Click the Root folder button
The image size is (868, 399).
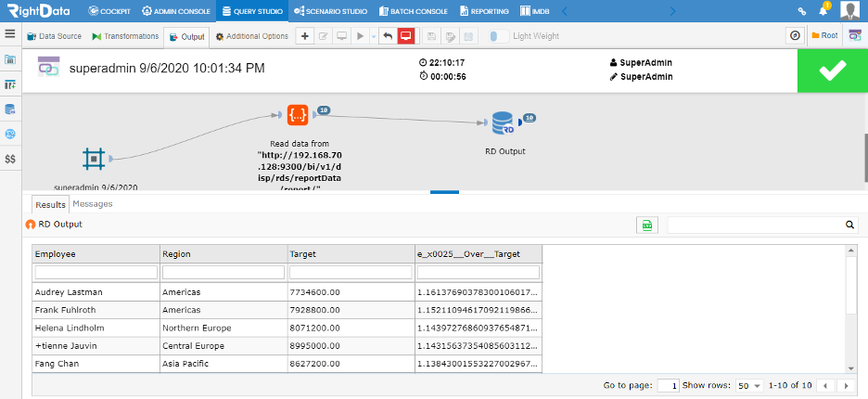(x=824, y=35)
